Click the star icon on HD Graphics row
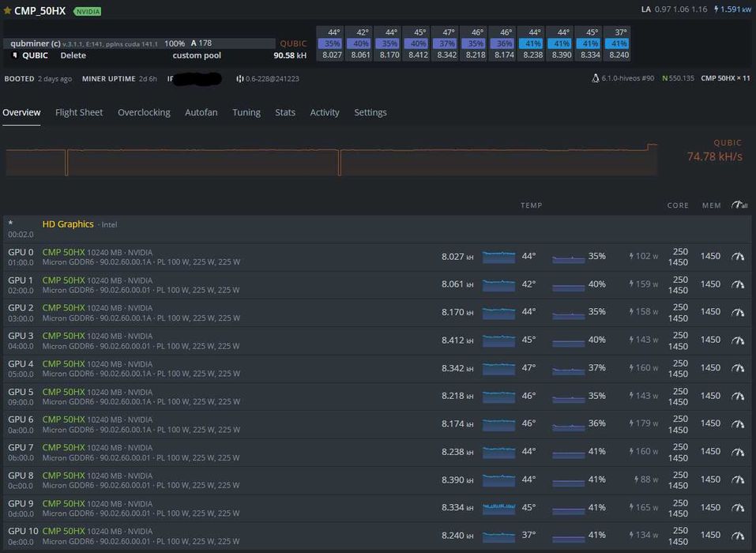The image size is (756, 553). (10, 223)
